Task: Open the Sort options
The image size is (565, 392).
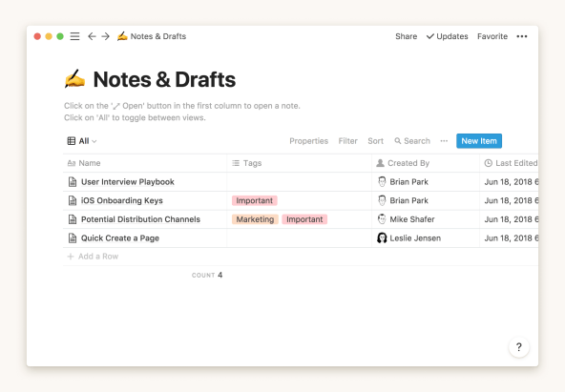Action: pos(375,141)
